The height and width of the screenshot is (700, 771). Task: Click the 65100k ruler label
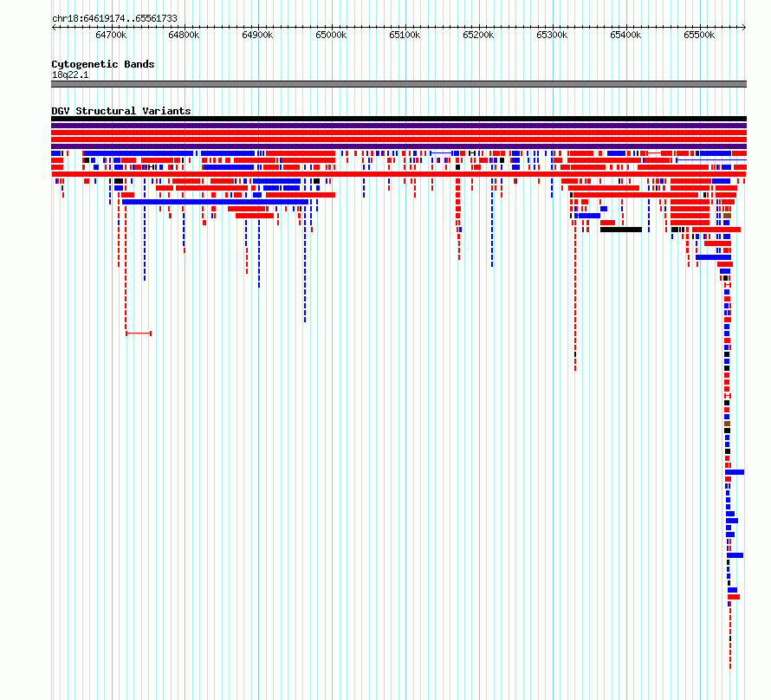point(405,35)
